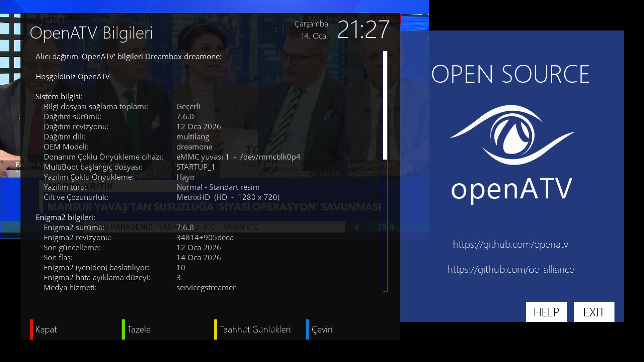Click the 'Normal - Standart resim' value
This screenshot has height=362, width=644.
pyautogui.click(x=218, y=187)
